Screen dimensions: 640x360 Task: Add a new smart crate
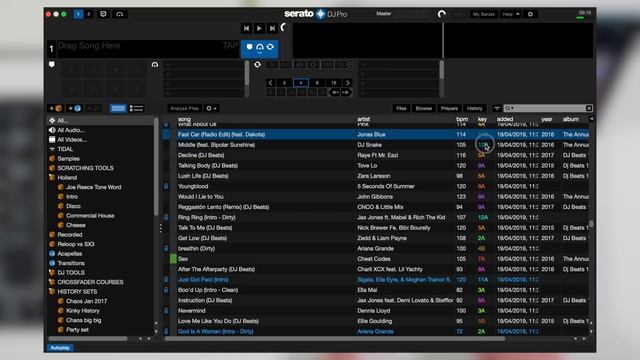pos(75,108)
